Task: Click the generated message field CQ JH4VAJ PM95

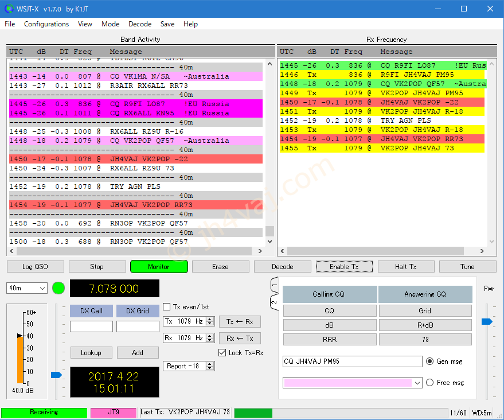Action: click(352, 361)
